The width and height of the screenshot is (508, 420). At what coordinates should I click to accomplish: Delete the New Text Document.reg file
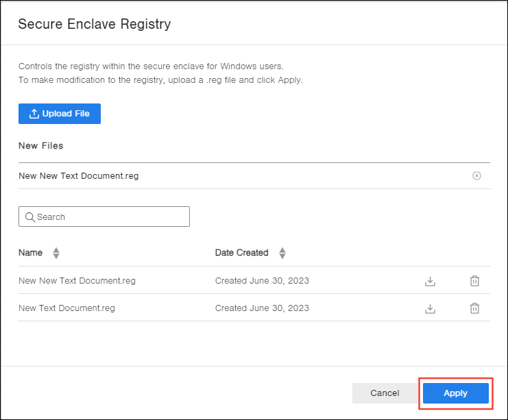pos(474,308)
